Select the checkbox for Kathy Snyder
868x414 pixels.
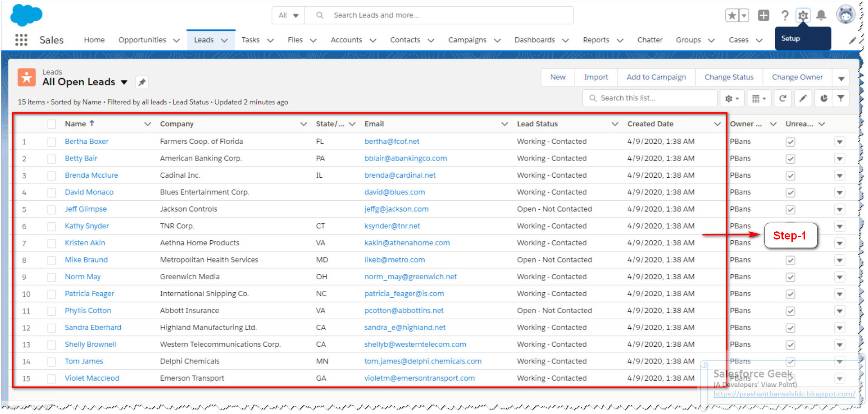coord(51,226)
